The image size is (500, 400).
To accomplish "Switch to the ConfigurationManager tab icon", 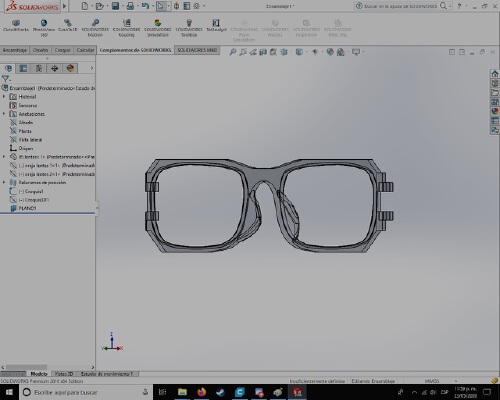I will tap(39, 68).
